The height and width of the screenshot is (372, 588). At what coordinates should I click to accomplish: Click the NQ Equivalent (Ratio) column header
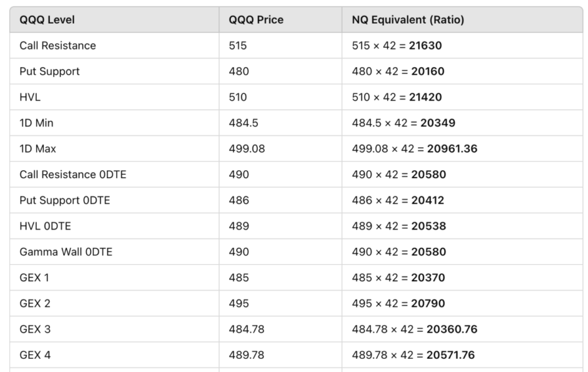click(408, 20)
